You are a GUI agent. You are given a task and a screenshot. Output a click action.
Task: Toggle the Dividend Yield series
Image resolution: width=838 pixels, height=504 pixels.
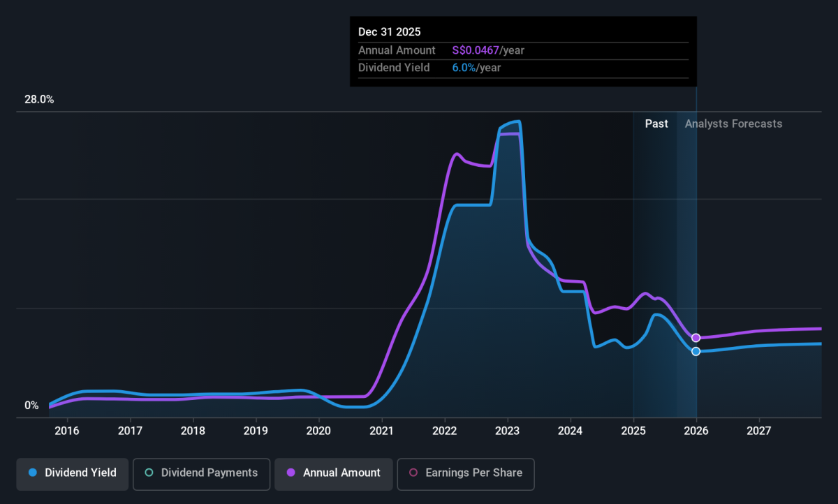(73, 473)
